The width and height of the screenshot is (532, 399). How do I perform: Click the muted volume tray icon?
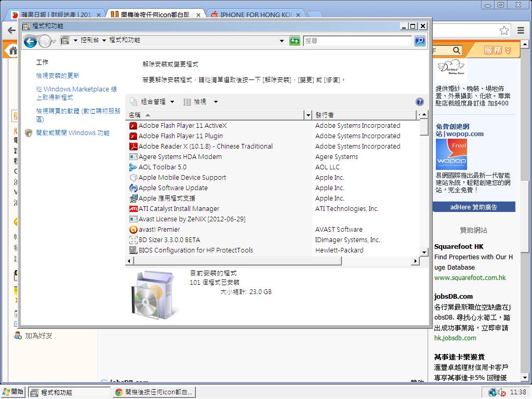502,393
